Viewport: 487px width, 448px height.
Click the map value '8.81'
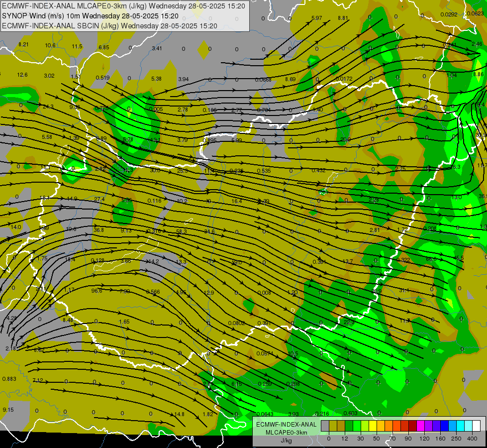(x=343, y=18)
